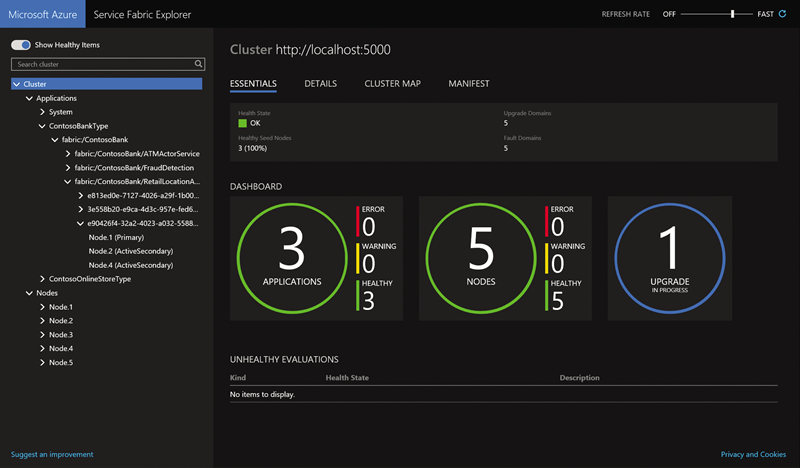Click the Healthy Seed Nodes 3 (100%) value
This screenshot has width=800, height=468.
pos(253,148)
